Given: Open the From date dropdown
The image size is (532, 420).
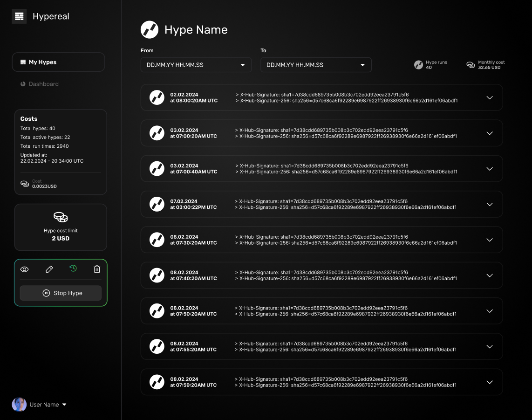Looking at the screenshot, I should click(196, 65).
